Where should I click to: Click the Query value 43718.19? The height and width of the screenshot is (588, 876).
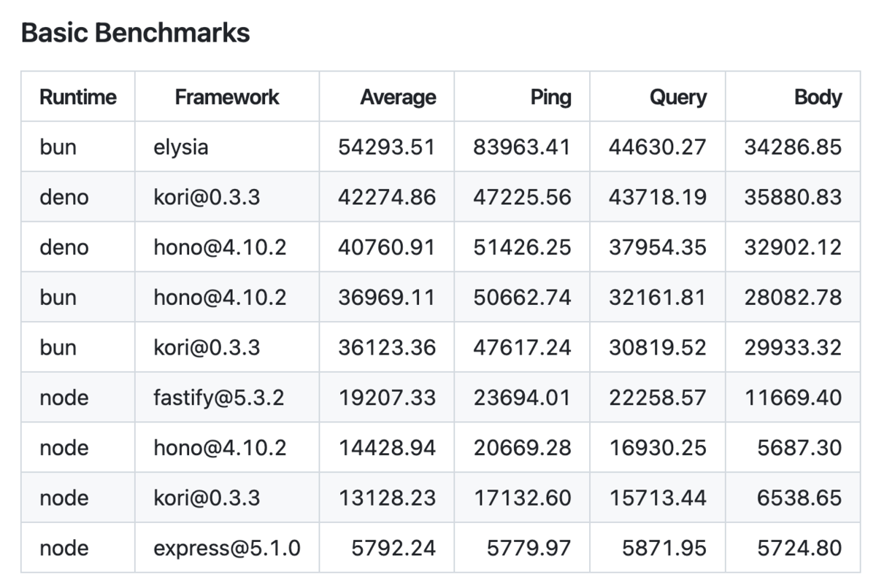(658, 197)
